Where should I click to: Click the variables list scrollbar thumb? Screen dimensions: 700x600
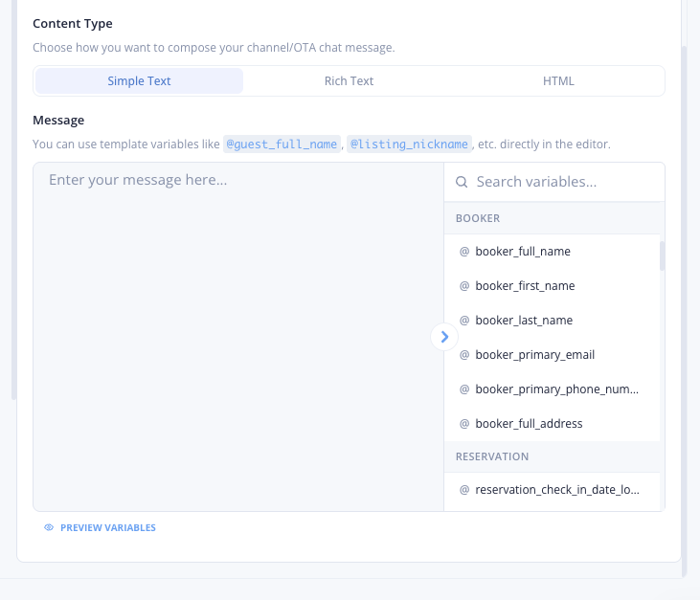coord(662,256)
